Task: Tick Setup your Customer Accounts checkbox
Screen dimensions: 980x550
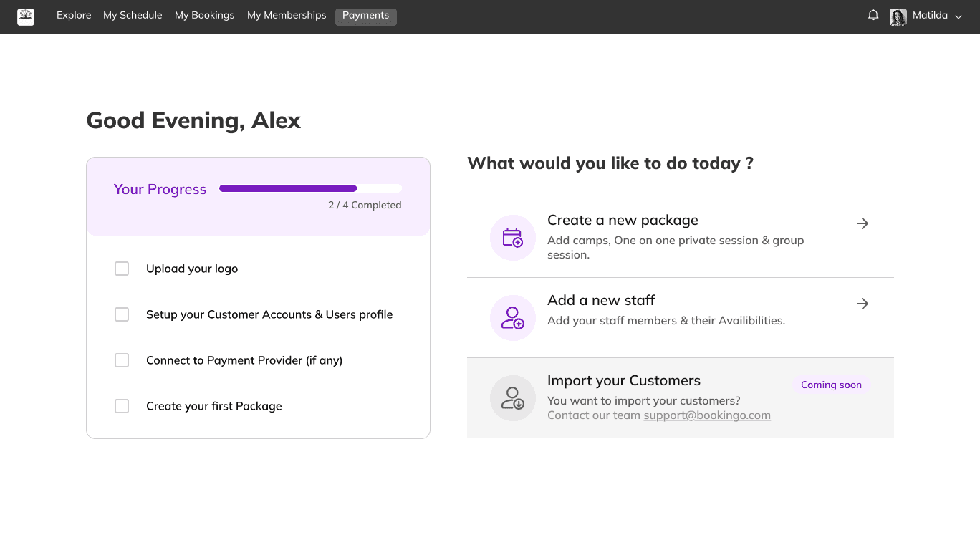Action: (122, 314)
